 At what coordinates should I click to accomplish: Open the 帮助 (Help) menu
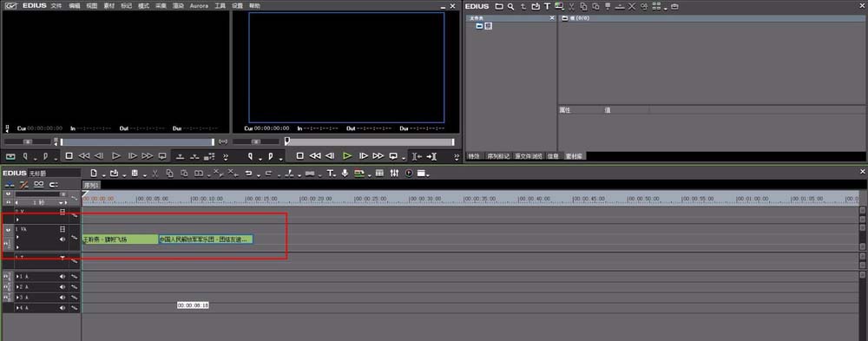(x=254, y=5)
